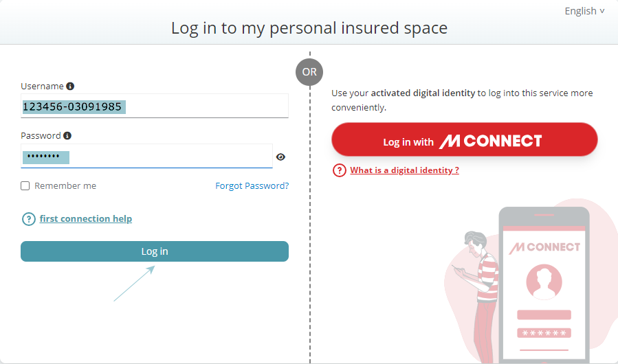Tick the Remember me checkbox
Viewport: 618px width, 364px height.
(x=25, y=185)
